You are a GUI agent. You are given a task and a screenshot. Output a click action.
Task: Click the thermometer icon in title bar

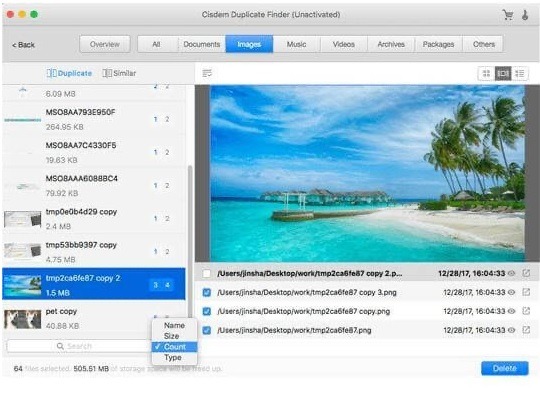525,15
